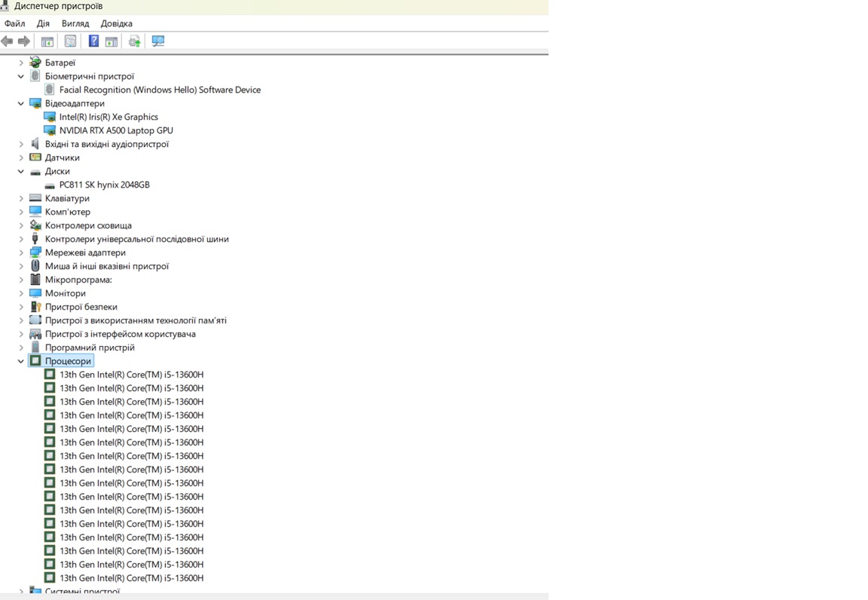Toggle the show/hide action pane toolbar icon

[x=112, y=41]
